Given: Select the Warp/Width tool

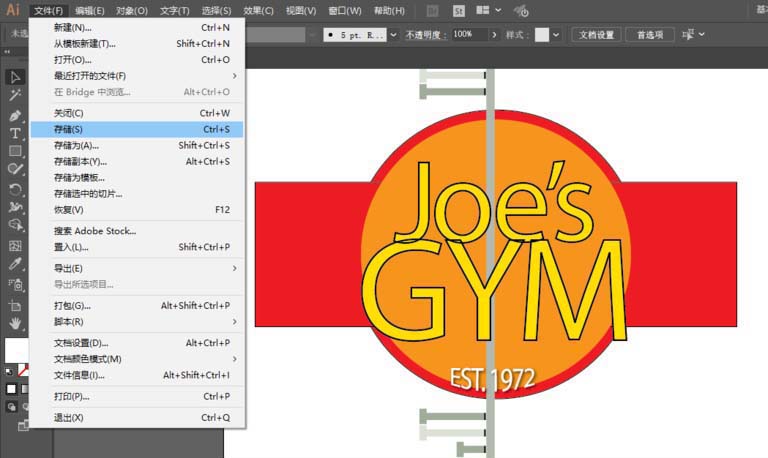Looking at the screenshot, I should pos(15,207).
